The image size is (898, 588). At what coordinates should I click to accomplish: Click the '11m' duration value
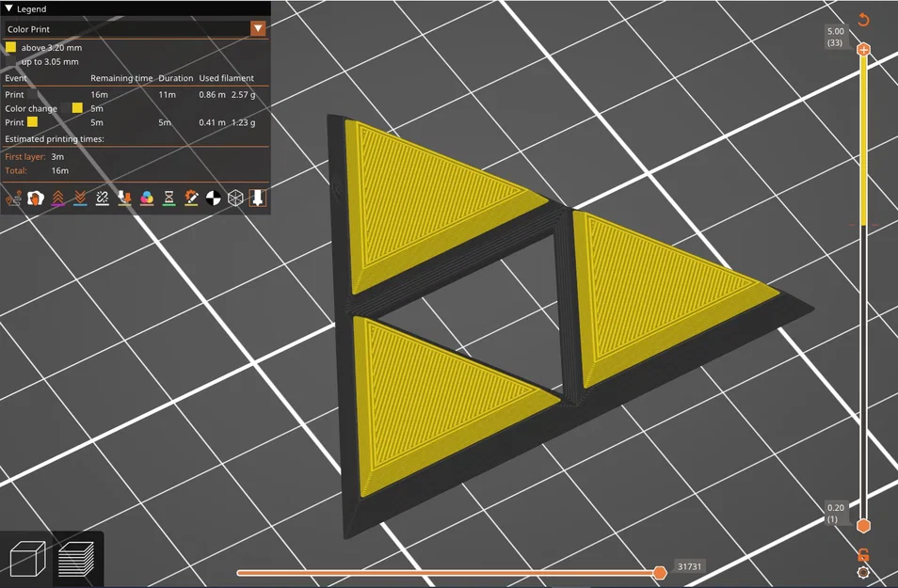(168, 94)
